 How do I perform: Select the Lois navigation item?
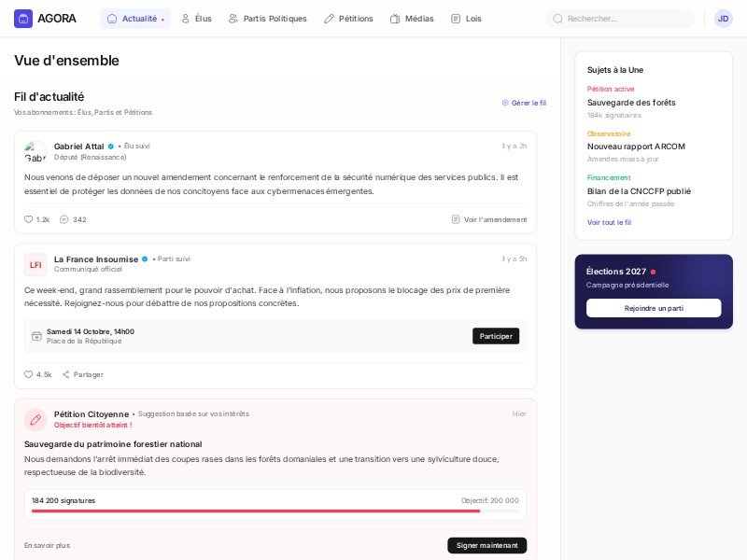(466, 19)
